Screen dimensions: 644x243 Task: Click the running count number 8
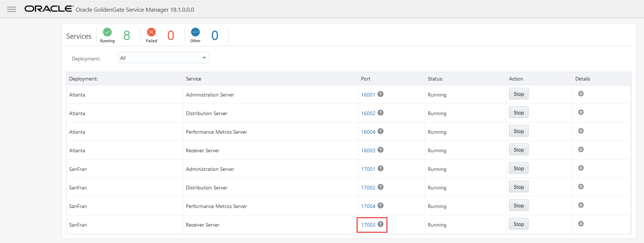tap(127, 35)
